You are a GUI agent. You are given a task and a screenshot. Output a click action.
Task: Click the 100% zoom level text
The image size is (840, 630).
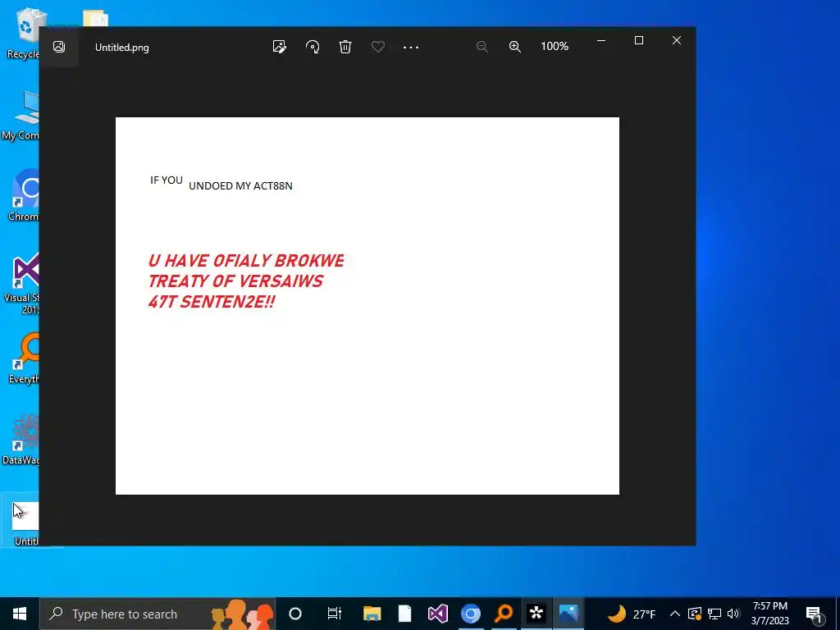[x=555, y=47]
